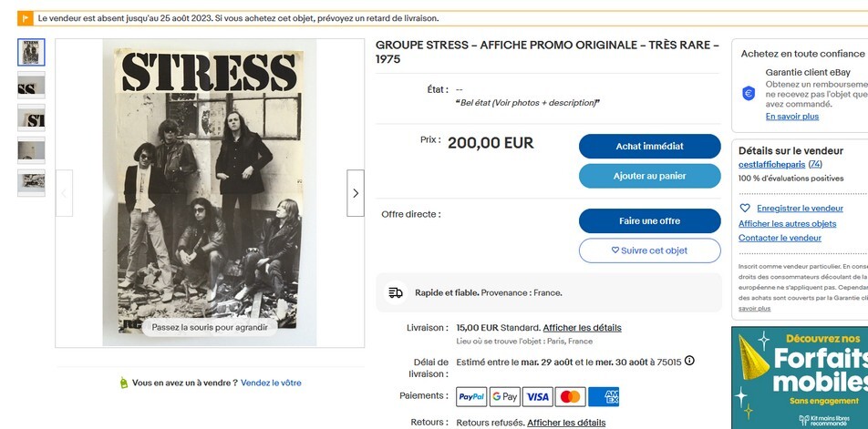Click the delivery estimate info icon
The image size is (868, 429).
pos(689,361)
